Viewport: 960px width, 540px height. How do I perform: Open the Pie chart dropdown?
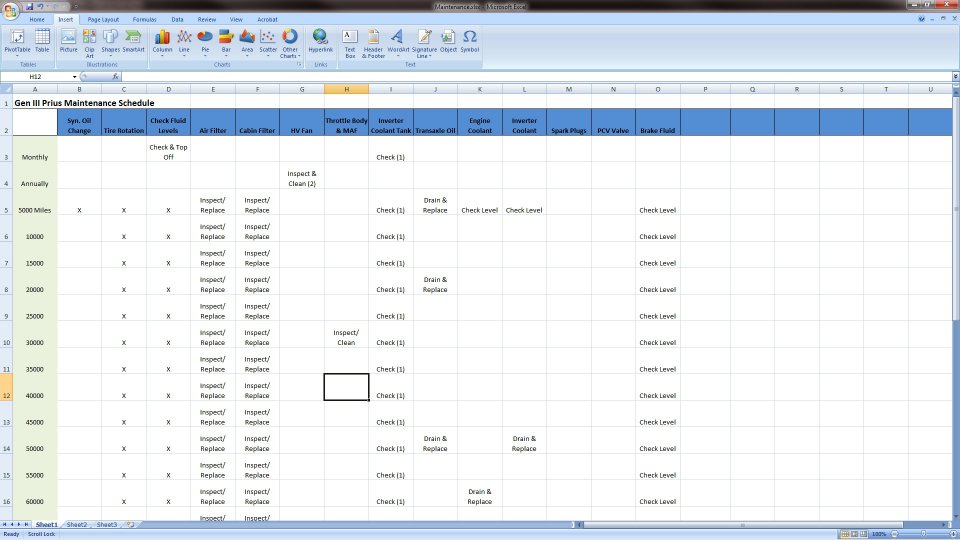tap(205, 43)
